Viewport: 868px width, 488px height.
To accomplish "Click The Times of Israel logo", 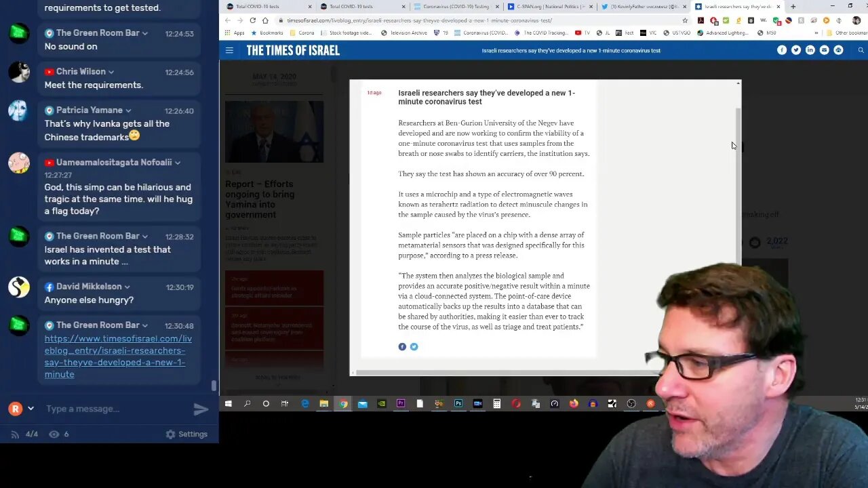I will (293, 50).
